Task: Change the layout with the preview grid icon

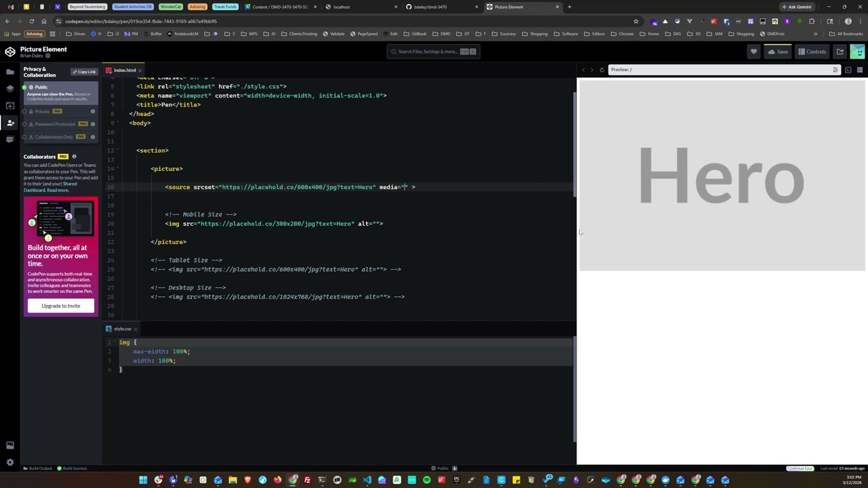Action: point(859,70)
